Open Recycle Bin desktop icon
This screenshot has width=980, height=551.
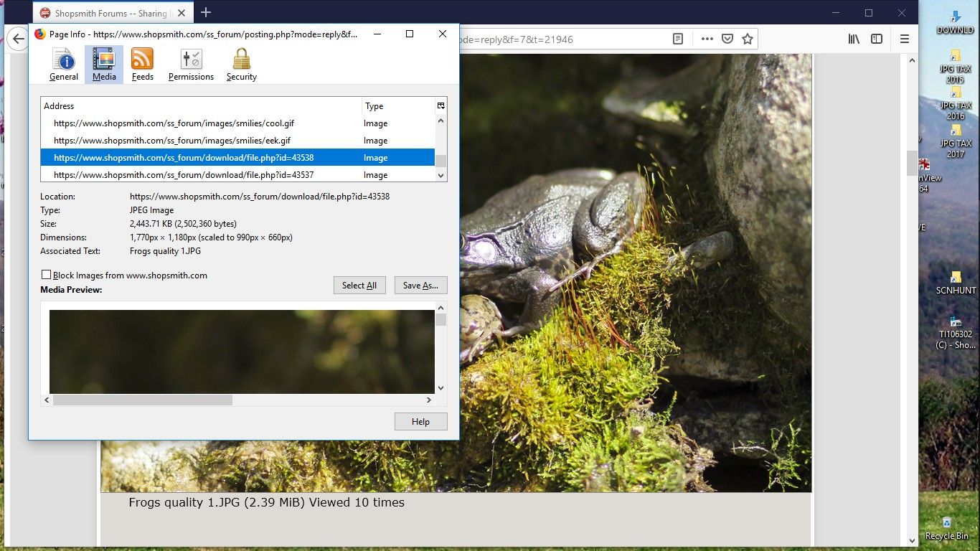(946, 528)
